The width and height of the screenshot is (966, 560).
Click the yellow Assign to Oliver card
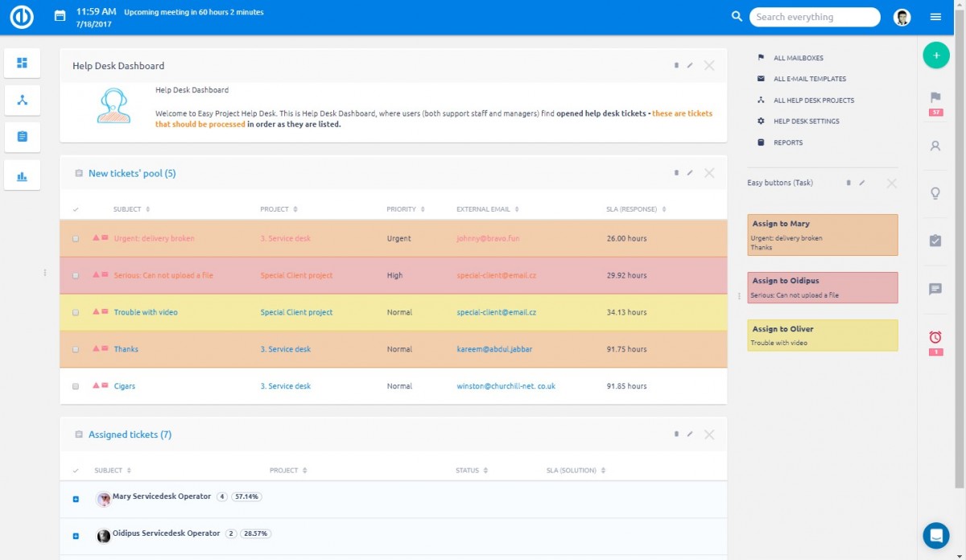pos(822,336)
